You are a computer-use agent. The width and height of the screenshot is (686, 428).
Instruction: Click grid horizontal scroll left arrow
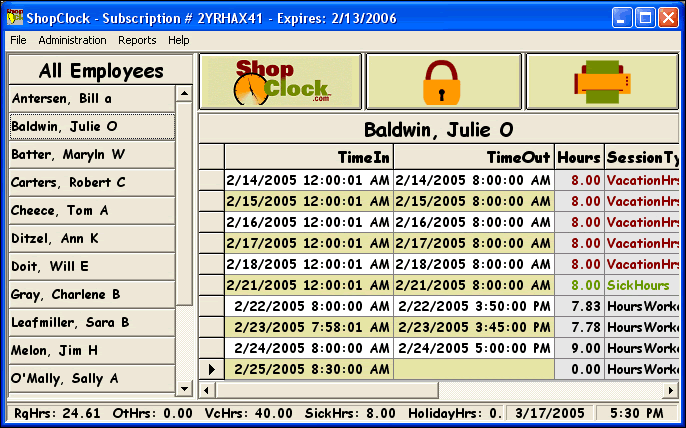pyautogui.click(x=206, y=389)
